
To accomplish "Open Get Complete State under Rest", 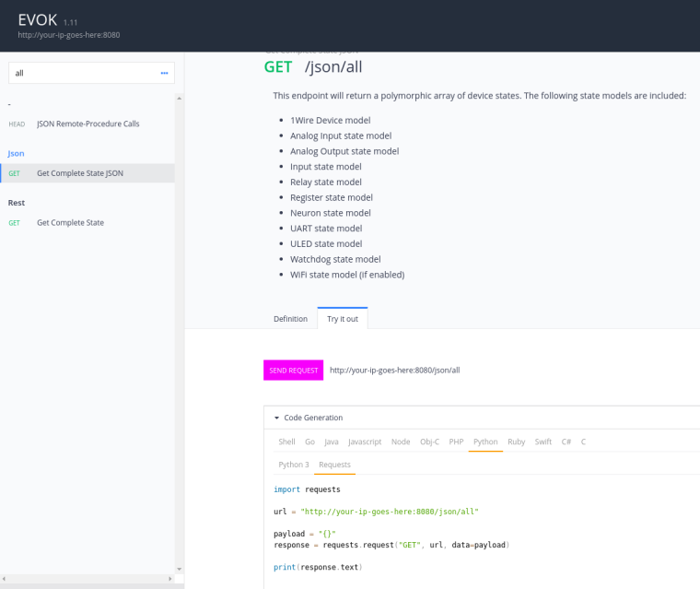I will [70, 222].
